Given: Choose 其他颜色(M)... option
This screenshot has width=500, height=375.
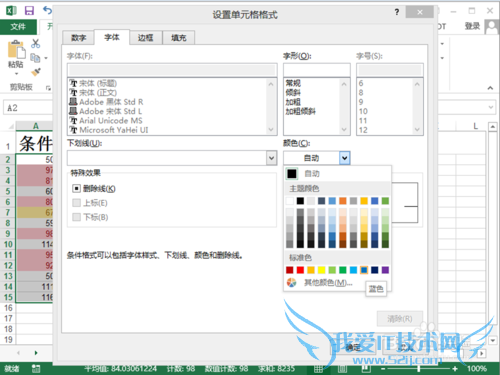Looking at the screenshot, I should (328, 283).
